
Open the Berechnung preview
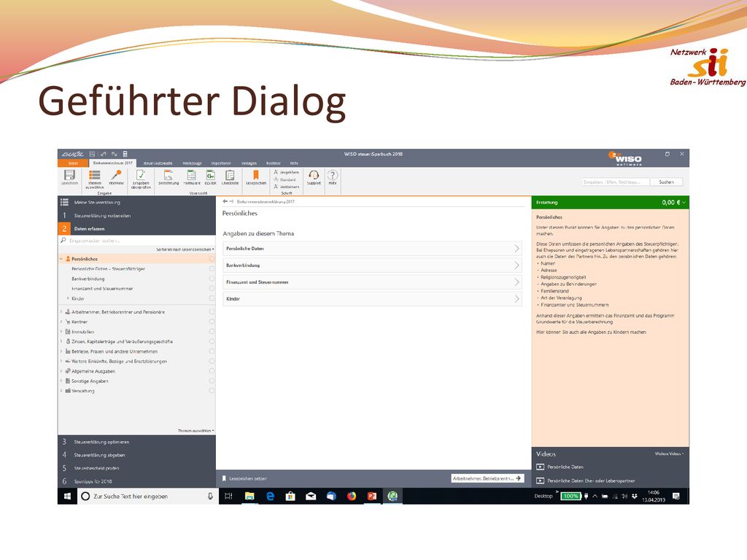[x=169, y=177]
